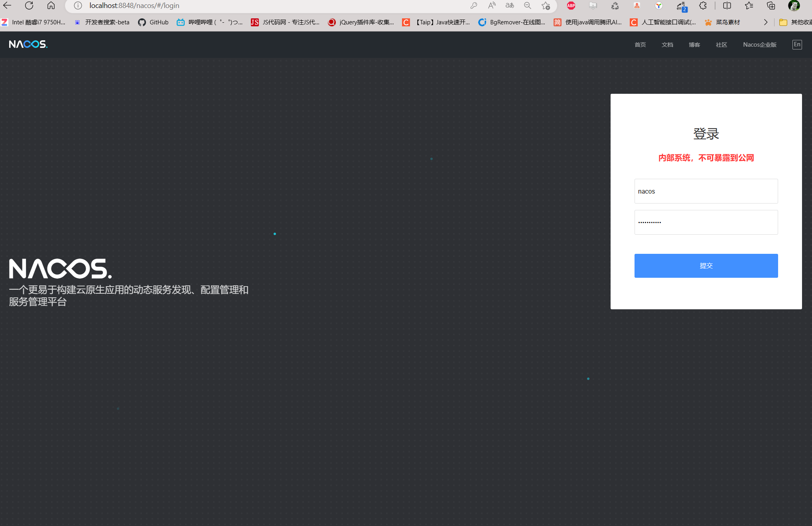Open BgRemover bookmark
The height and width of the screenshot is (526, 812).
point(512,22)
